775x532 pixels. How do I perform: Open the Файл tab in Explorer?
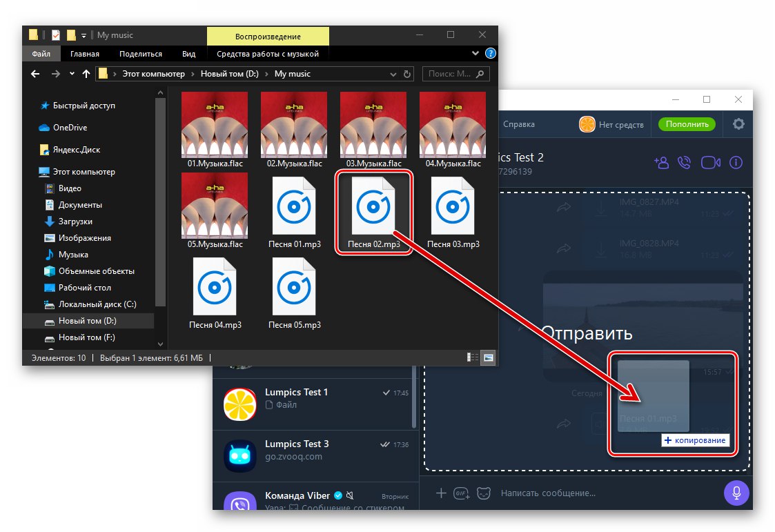point(41,54)
